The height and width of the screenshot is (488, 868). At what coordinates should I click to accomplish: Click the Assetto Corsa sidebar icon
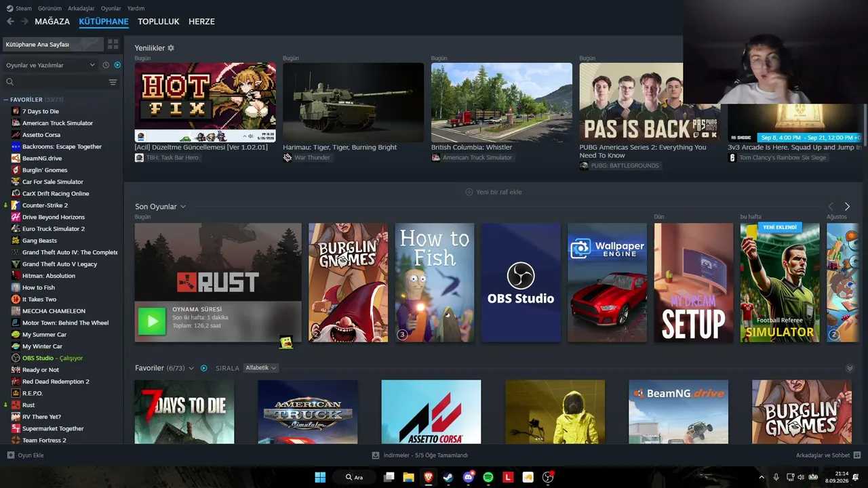click(x=16, y=135)
